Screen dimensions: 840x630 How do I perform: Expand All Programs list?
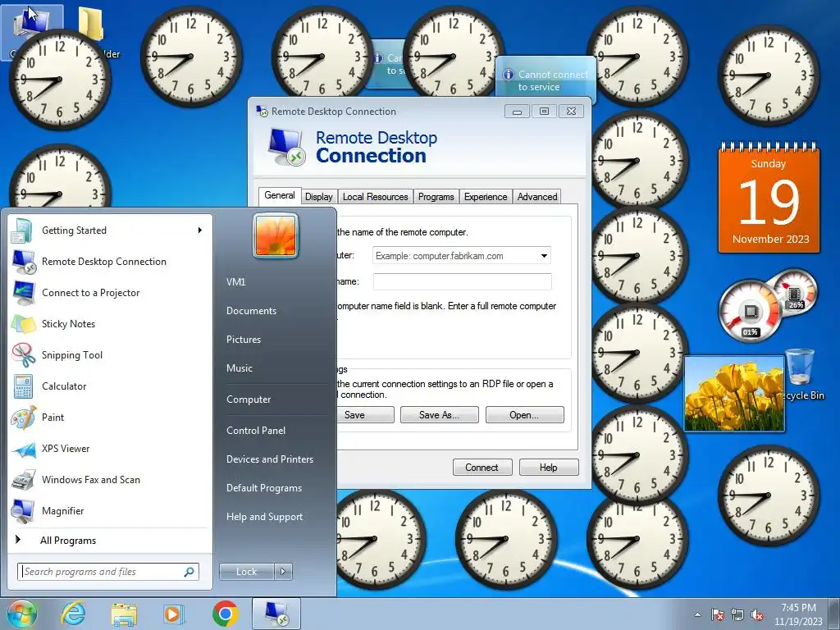pyautogui.click(x=68, y=541)
